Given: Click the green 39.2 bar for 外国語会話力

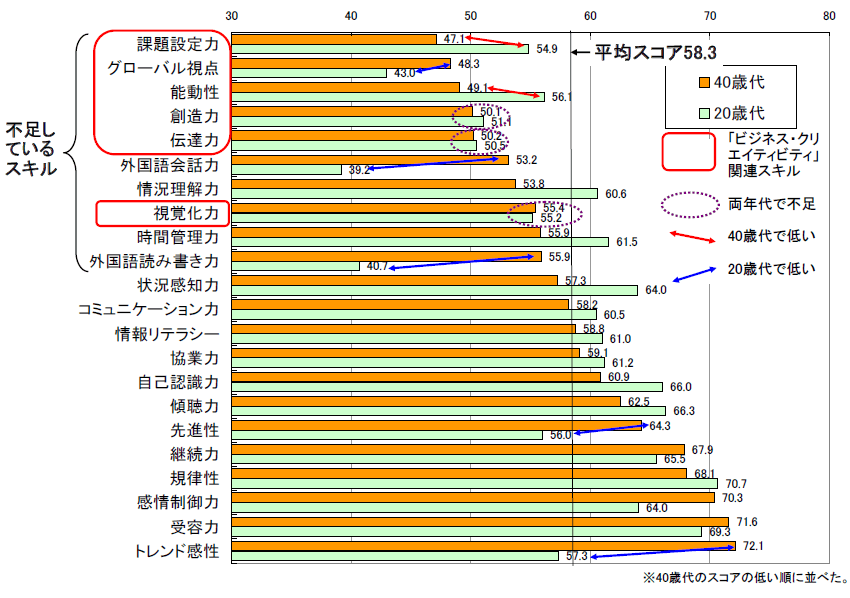Looking at the screenshot, I should 286,170.
